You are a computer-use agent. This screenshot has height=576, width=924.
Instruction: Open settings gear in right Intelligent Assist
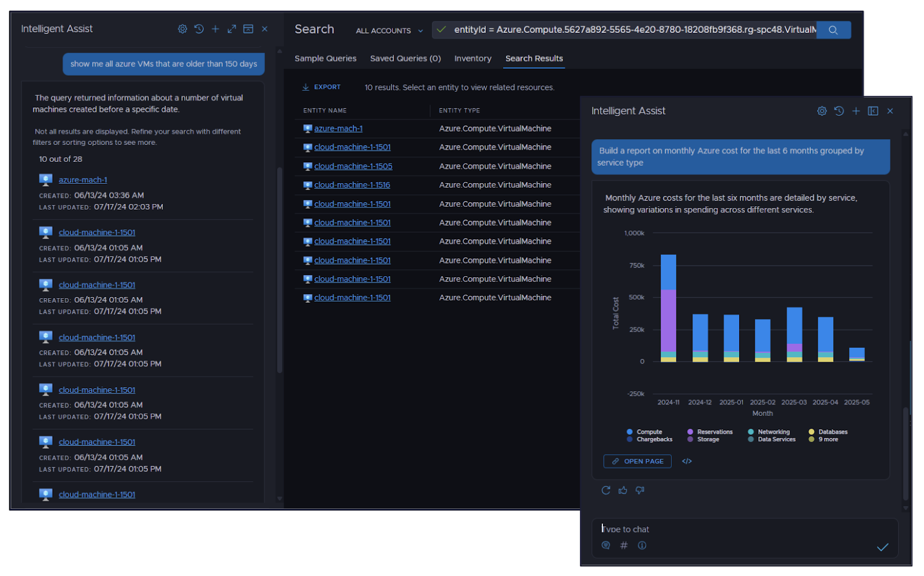coord(822,111)
